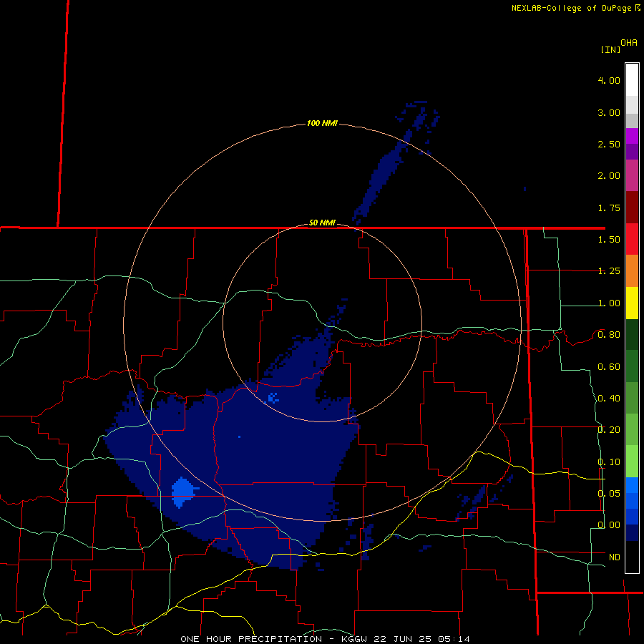
Task: Click the ND legend label
Action: click(615, 557)
